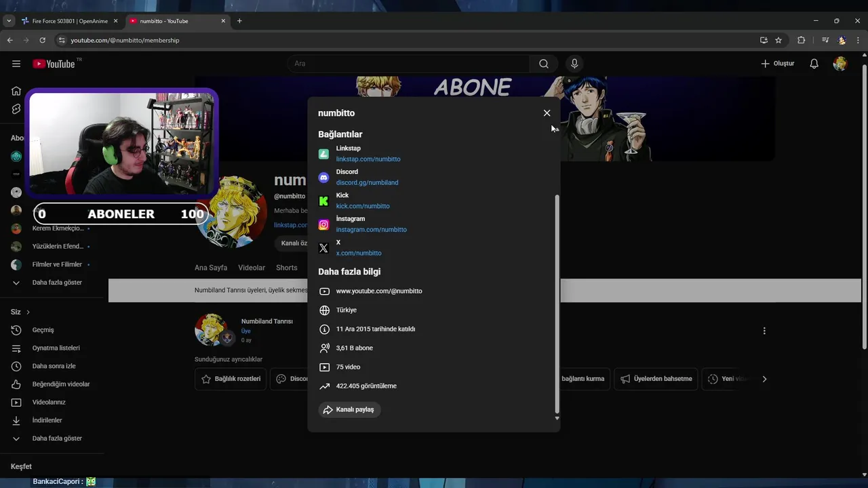Close the numbitto channel info dialog
The height and width of the screenshot is (488, 868).
547,113
